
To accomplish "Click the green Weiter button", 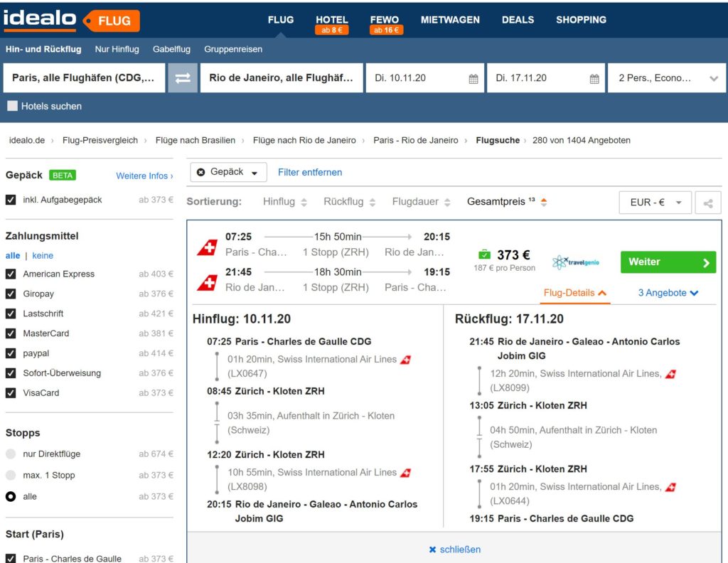I will [668, 262].
